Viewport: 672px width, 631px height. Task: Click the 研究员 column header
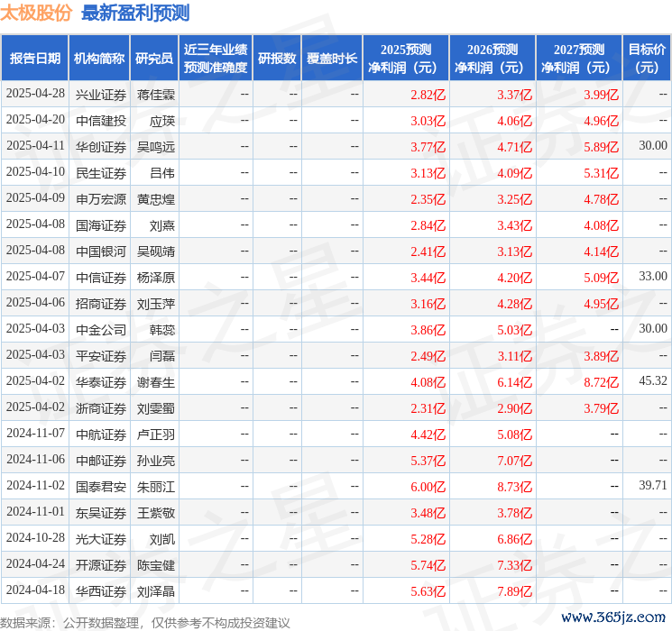coord(154,58)
